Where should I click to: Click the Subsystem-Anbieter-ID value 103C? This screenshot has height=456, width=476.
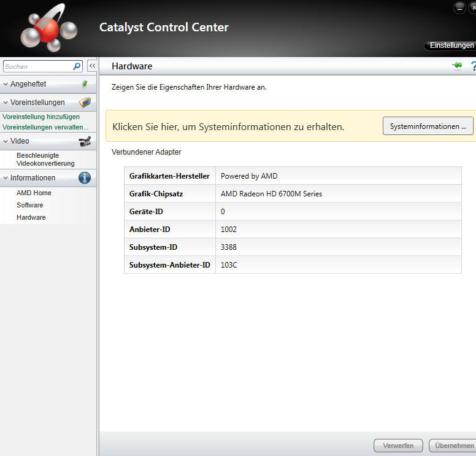tap(229, 265)
